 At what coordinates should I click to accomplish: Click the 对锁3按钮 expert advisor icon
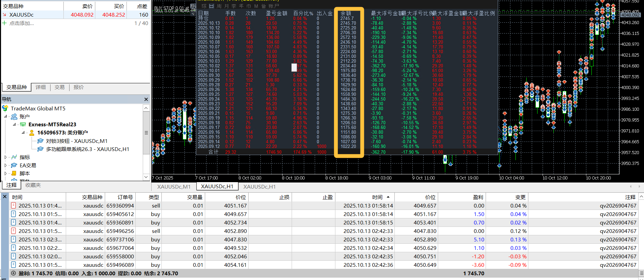40,141
